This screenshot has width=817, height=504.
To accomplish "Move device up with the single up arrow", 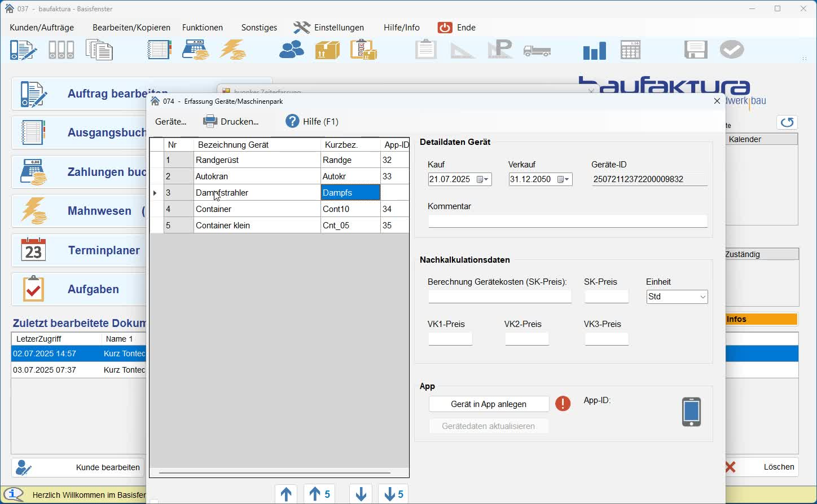I will click(286, 494).
